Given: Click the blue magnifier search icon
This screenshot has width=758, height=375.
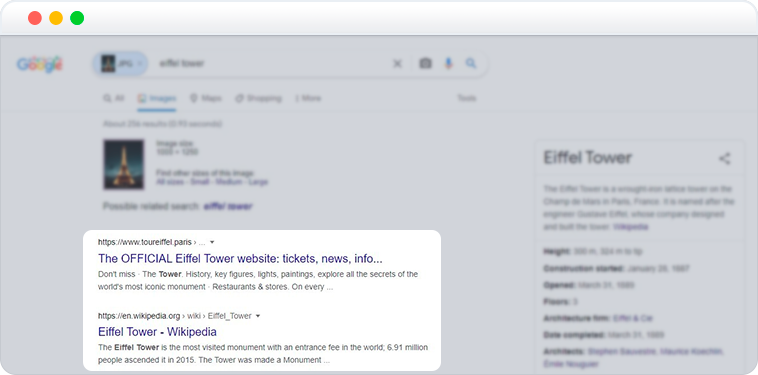Looking at the screenshot, I should (x=471, y=63).
